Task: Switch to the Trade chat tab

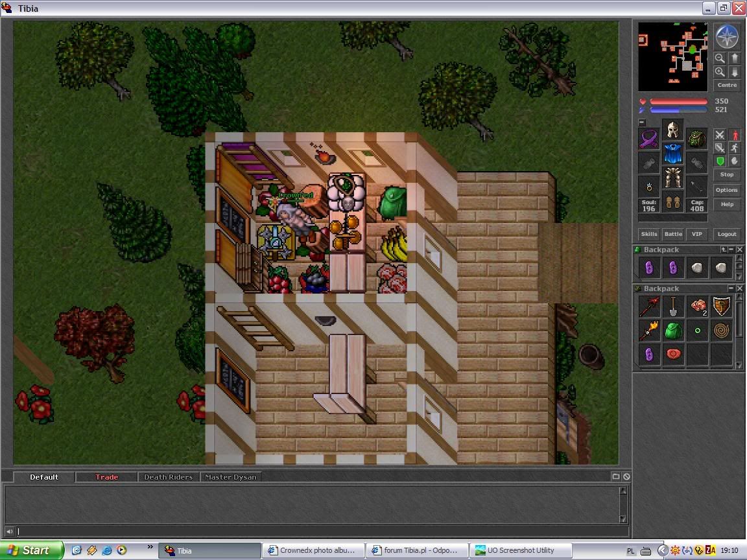Action: pos(106,476)
